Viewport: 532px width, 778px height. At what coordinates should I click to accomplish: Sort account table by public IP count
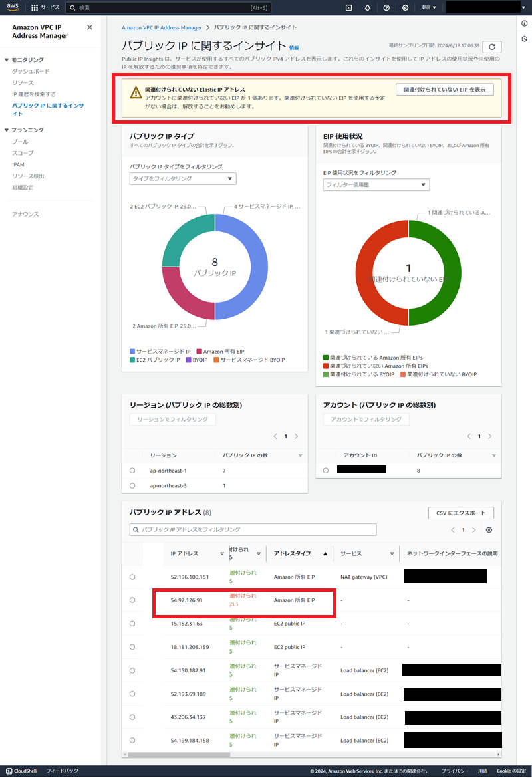click(x=494, y=455)
